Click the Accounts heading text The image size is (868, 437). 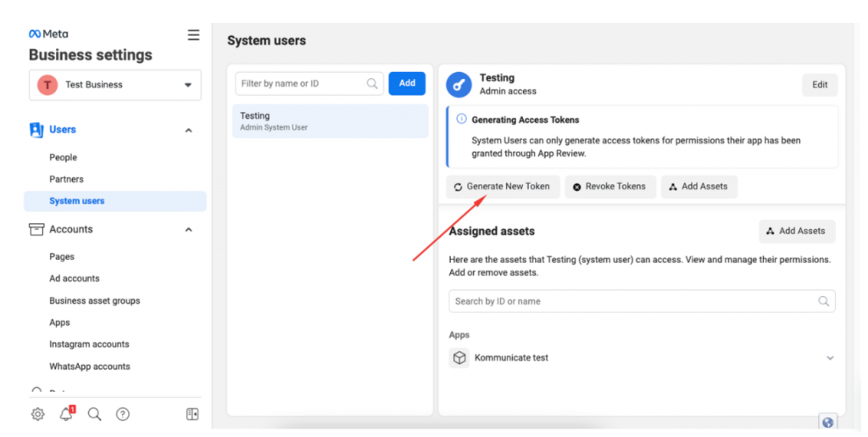tap(71, 229)
